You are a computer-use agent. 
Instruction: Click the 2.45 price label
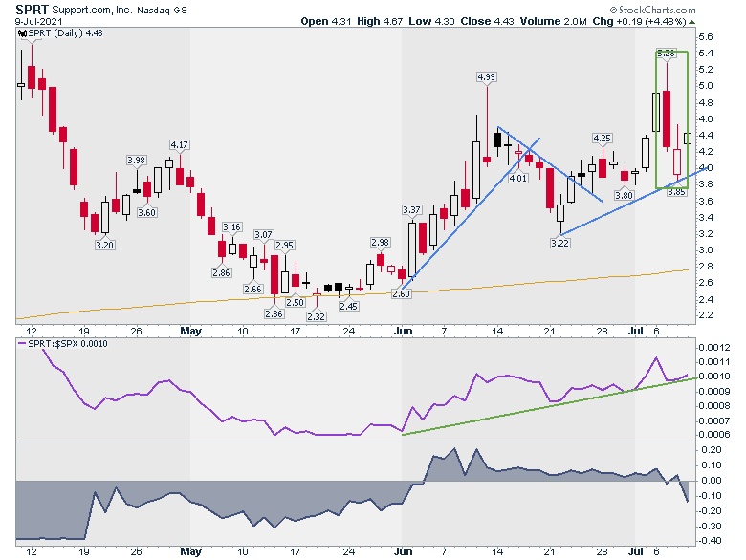point(348,306)
